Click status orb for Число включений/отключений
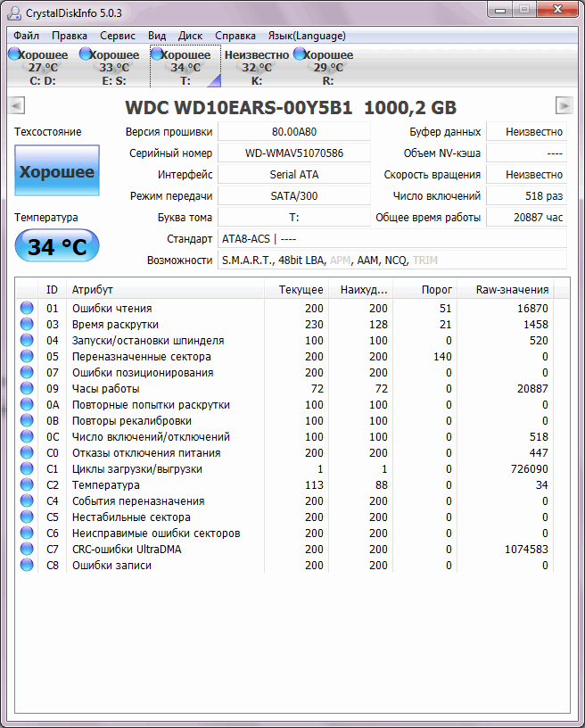This screenshot has height=728, width=585. pyautogui.click(x=27, y=436)
